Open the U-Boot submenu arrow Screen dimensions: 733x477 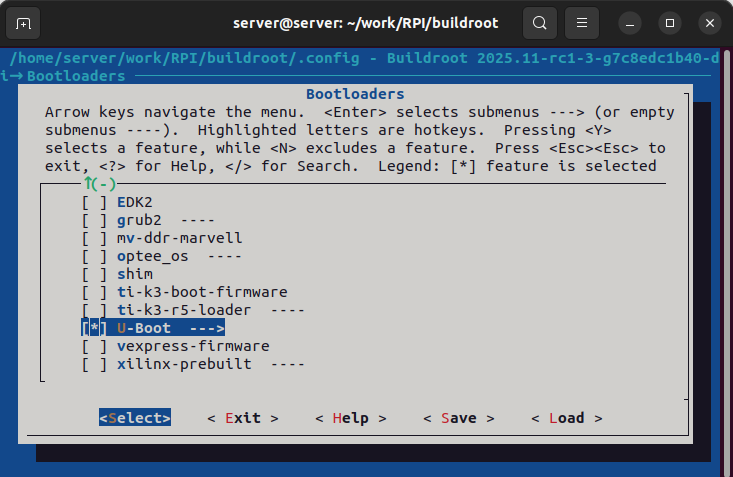click(x=207, y=328)
